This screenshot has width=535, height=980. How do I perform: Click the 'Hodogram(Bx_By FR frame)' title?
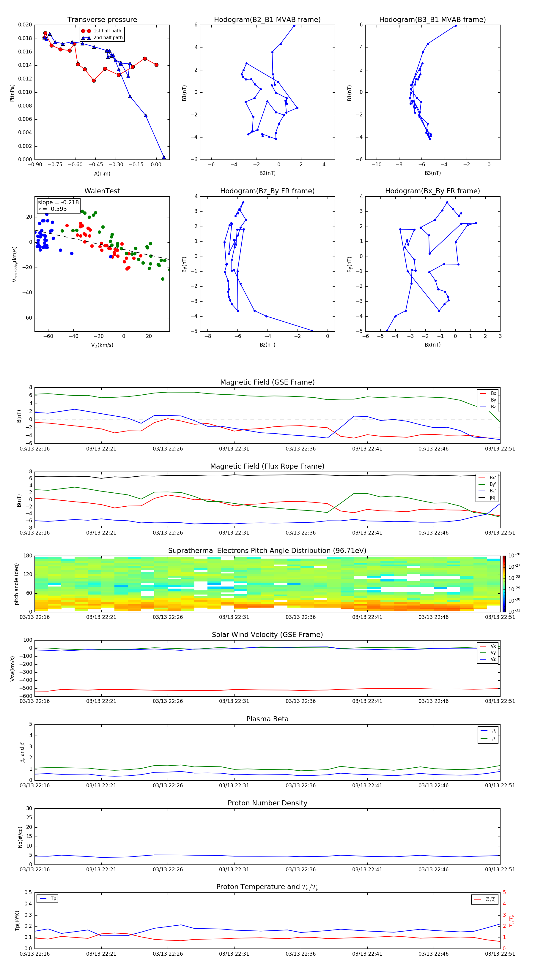pos(432,191)
